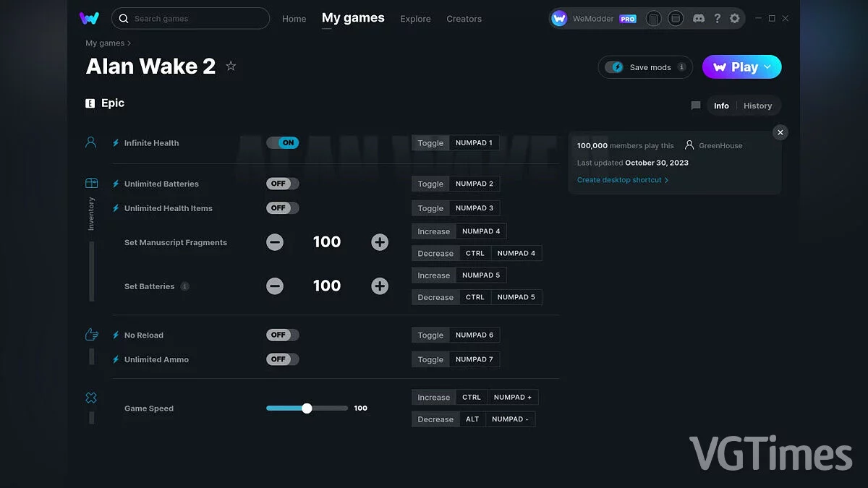
Task: Toggle the Save mods switch
Action: (x=614, y=67)
